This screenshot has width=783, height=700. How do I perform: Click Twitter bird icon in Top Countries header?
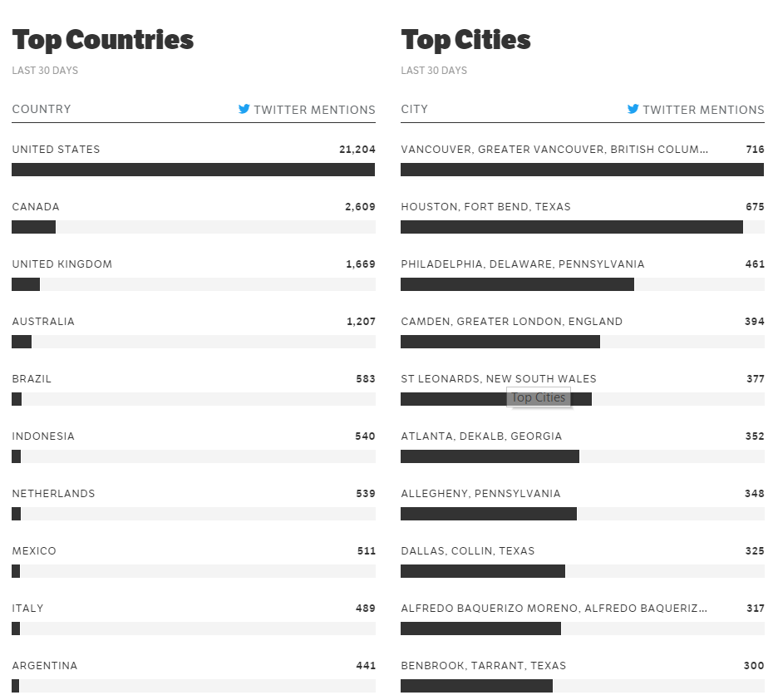coord(244,109)
